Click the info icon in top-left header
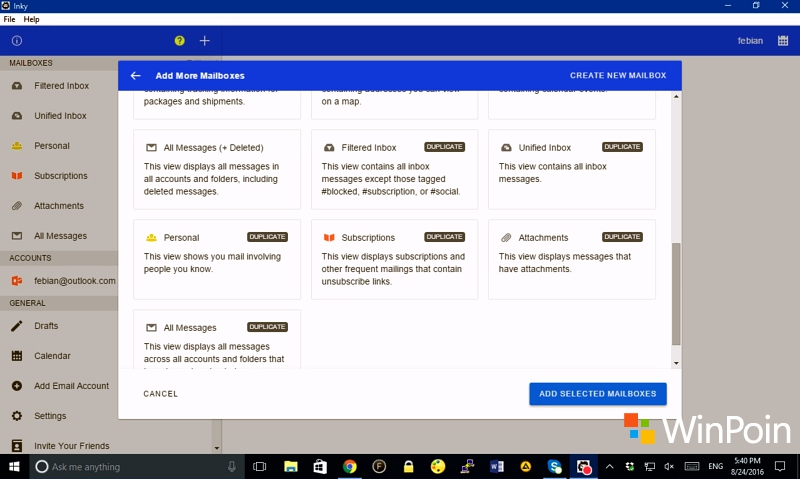The height and width of the screenshot is (479, 800). [x=16, y=41]
